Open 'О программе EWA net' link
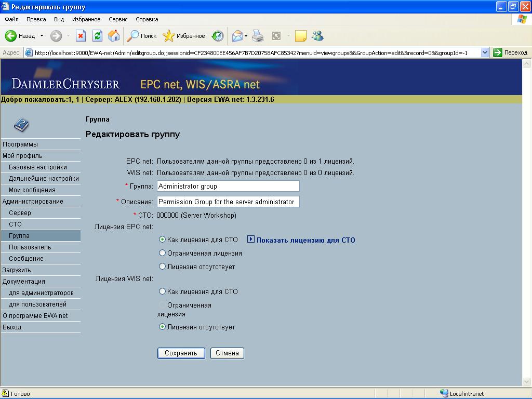The height and width of the screenshot is (399, 532). click(x=35, y=315)
